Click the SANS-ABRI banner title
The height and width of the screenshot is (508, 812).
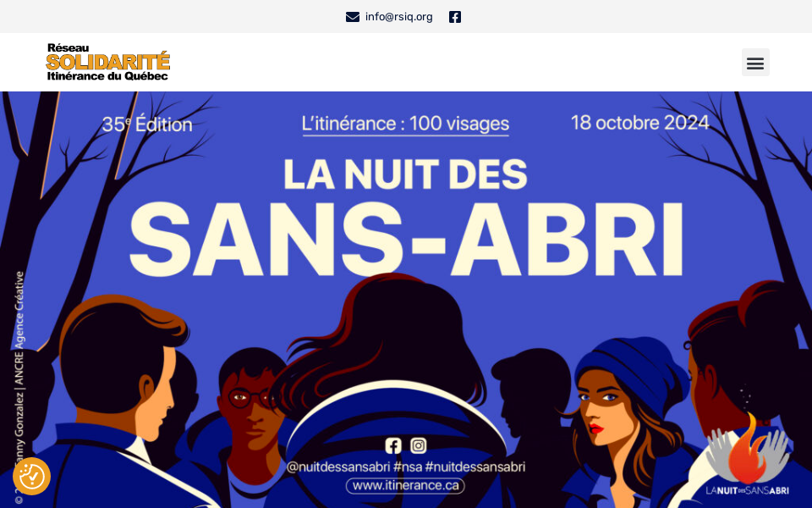pos(406,240)
